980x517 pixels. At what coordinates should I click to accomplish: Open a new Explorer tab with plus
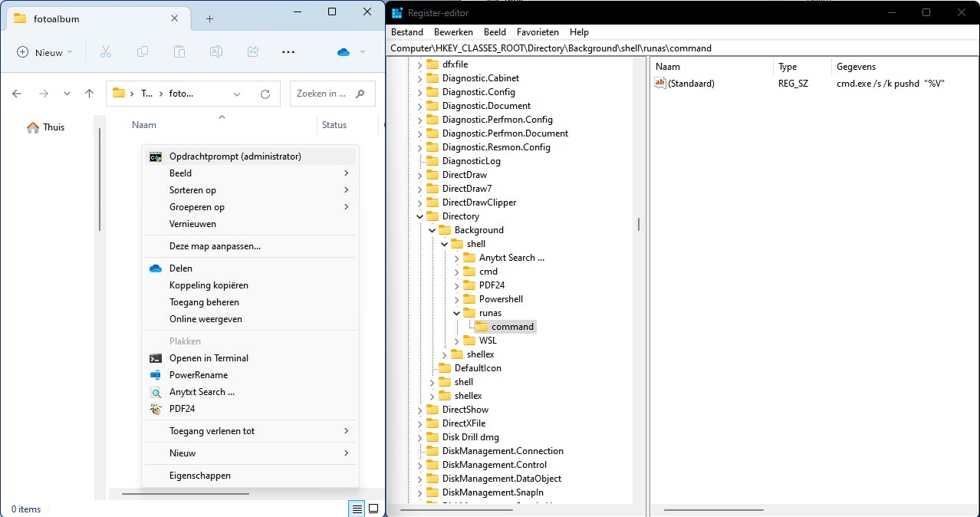click(x=209, y=18)
